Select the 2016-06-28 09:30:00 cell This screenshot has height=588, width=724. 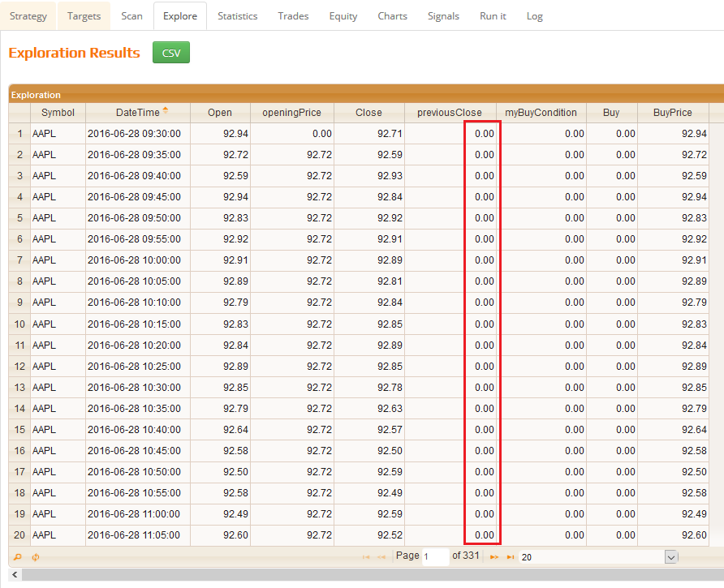138,134
